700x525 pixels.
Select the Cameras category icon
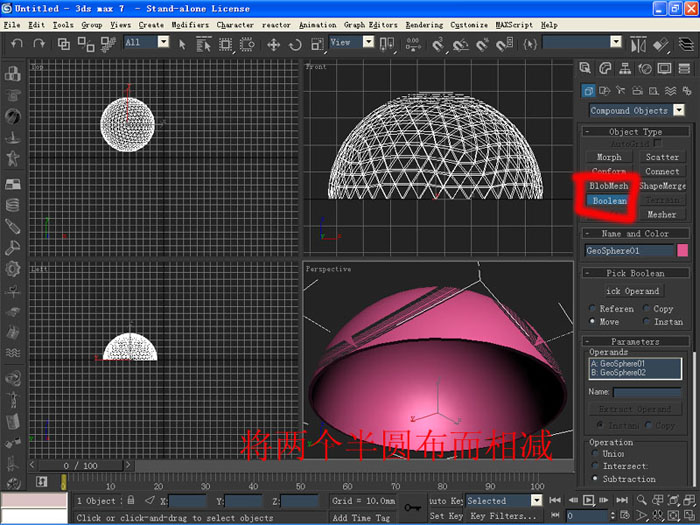click(638, 91)
